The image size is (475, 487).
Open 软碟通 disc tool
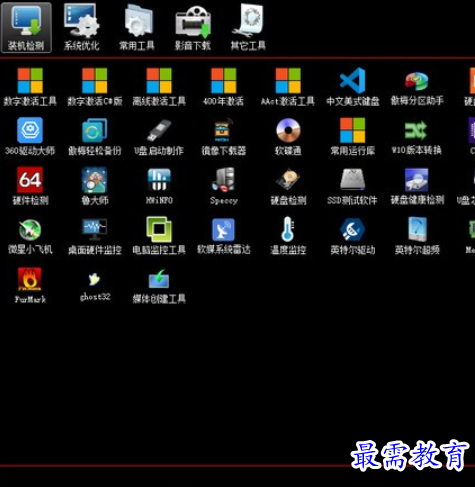pos(288,136)
